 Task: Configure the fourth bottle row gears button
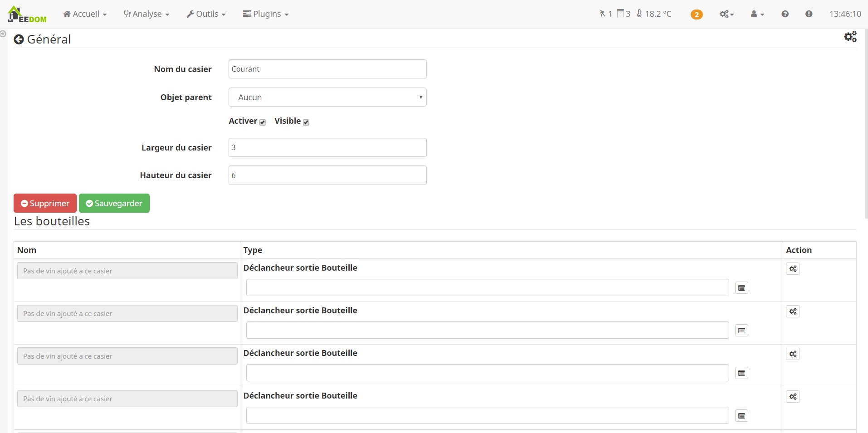click(793, 397)
